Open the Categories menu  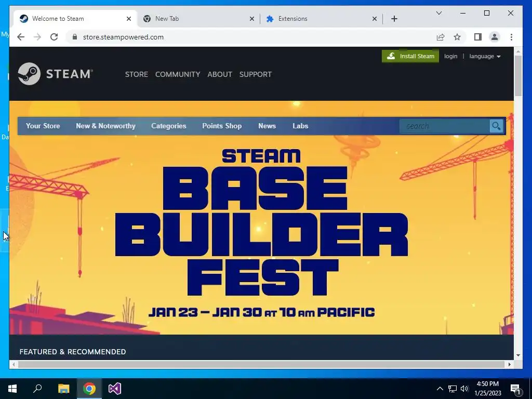[169, 126]
